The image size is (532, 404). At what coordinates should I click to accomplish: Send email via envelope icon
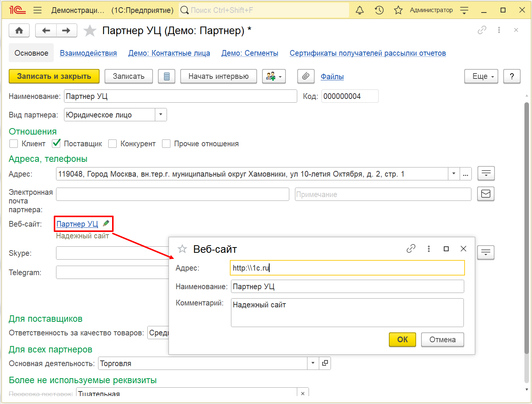(x=486, y=194)
